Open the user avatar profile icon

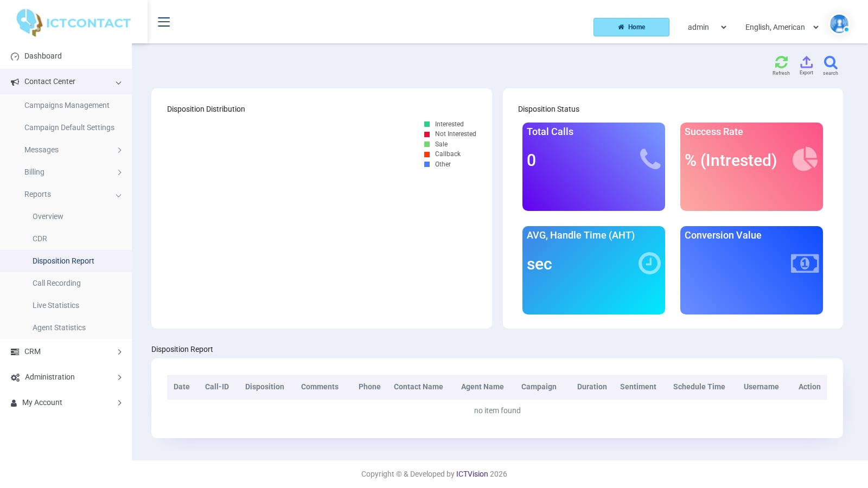click(x=839, y=24)
